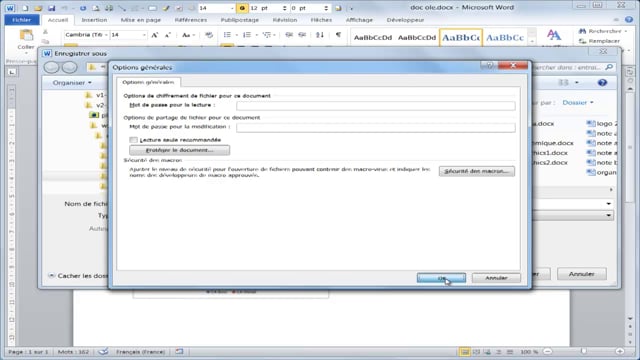Open the Fichier tab
640x360 pixels.
point(21,20)
